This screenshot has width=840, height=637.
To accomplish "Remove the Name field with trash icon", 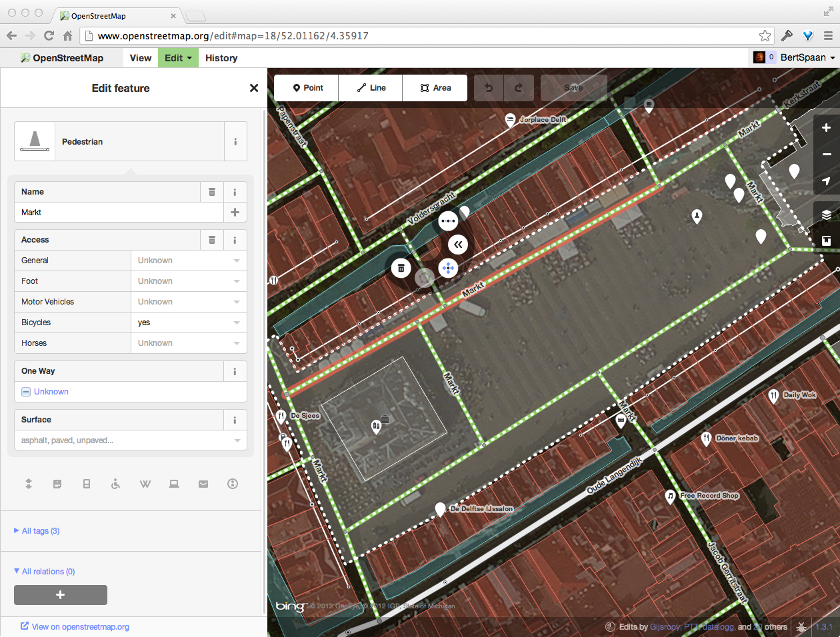I will [x=212, y=192].
